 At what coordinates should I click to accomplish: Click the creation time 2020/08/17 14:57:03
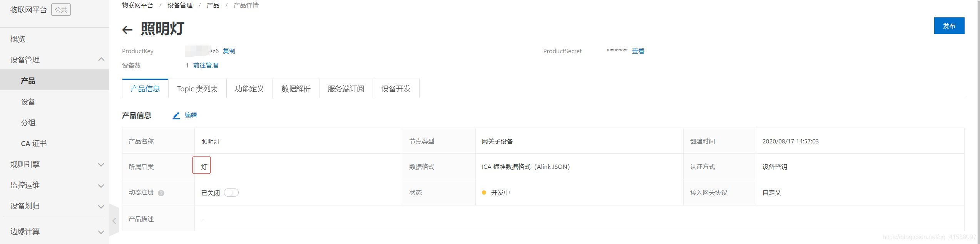pyautogui.click(x=791, y=141)
